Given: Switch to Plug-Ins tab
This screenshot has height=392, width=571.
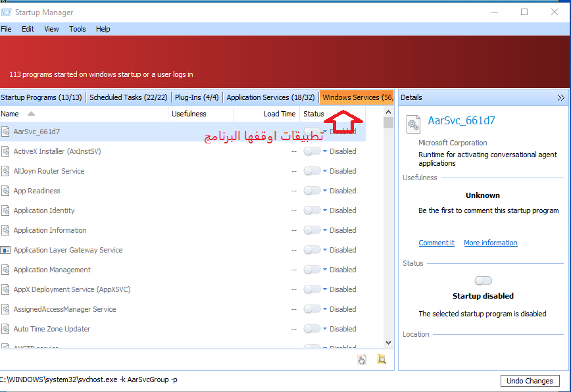Looking at the screenshot, I should [x=197, y=97].
